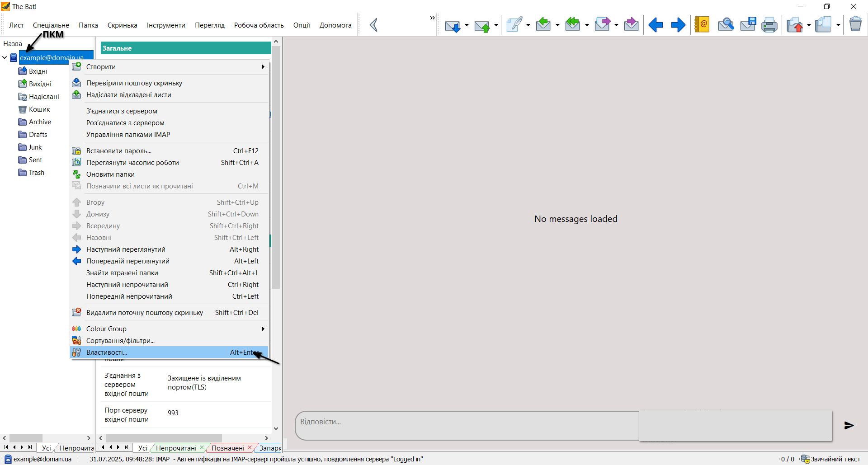Click the reply to all double-arrow icon

[573, 25]
